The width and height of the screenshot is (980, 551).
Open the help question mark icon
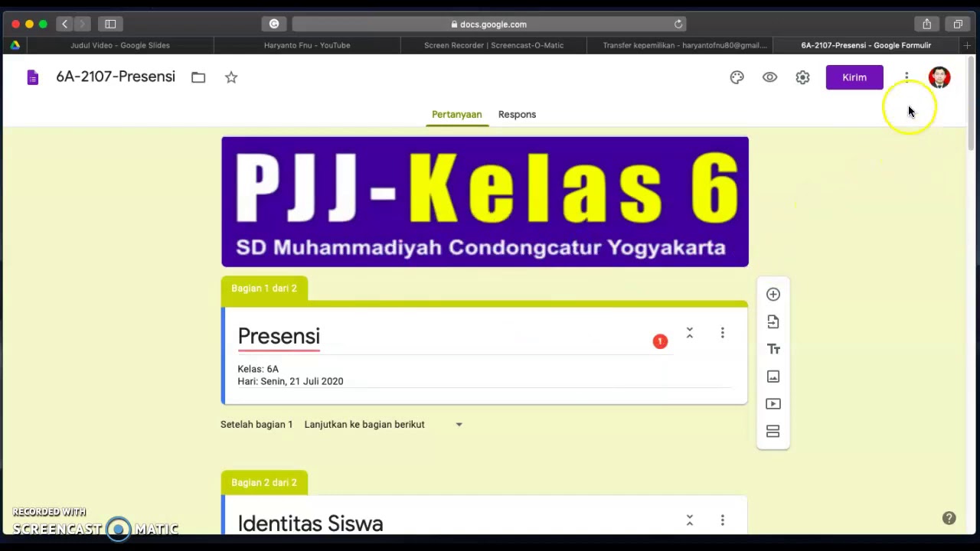pos(949,518)
